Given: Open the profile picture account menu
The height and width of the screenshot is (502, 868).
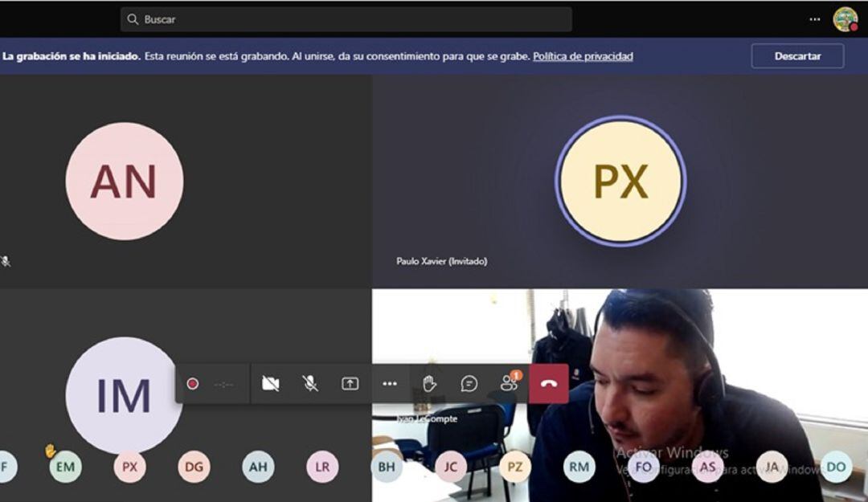Looking at the screenshot, I should click(845, 19).
